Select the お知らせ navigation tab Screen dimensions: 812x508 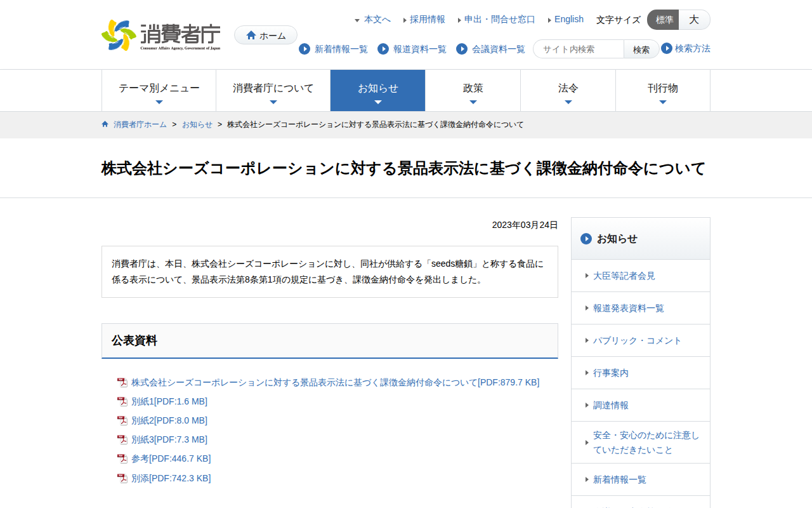377,90
